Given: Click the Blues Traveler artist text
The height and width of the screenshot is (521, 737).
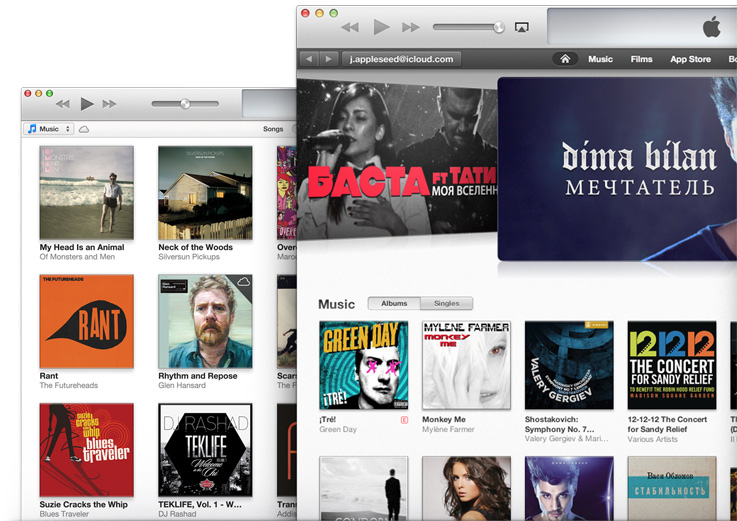Looking at the screenshot, I should coord(64,514).
